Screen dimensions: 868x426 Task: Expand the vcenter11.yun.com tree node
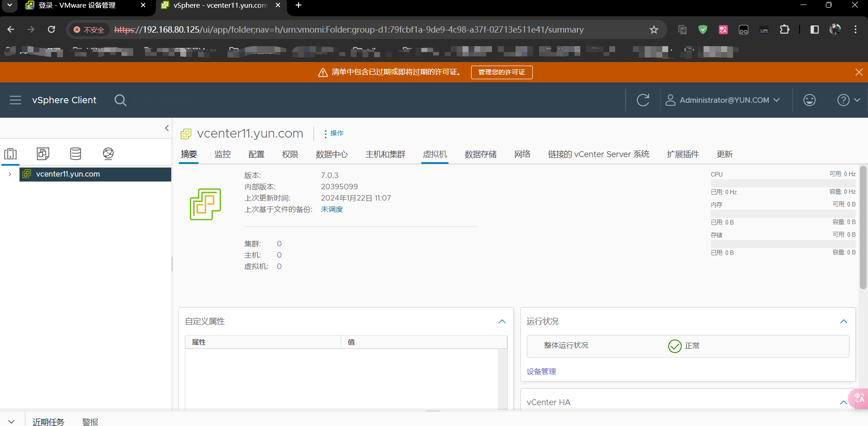(x=10, y=174)
